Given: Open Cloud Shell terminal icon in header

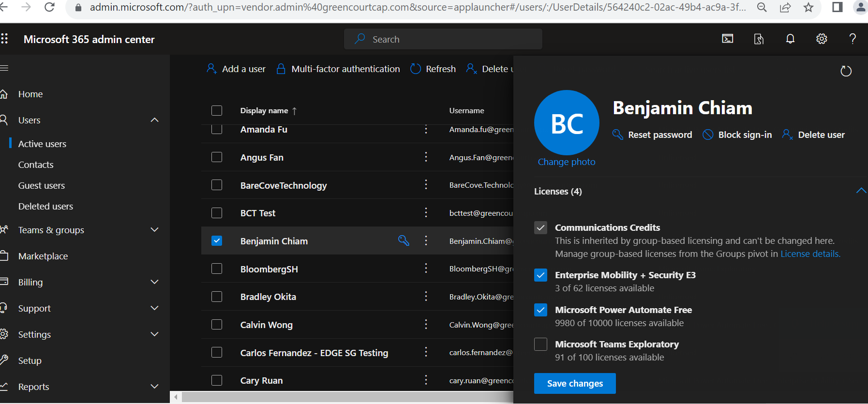Looking at the screenshot, I should tap(727, 39).
